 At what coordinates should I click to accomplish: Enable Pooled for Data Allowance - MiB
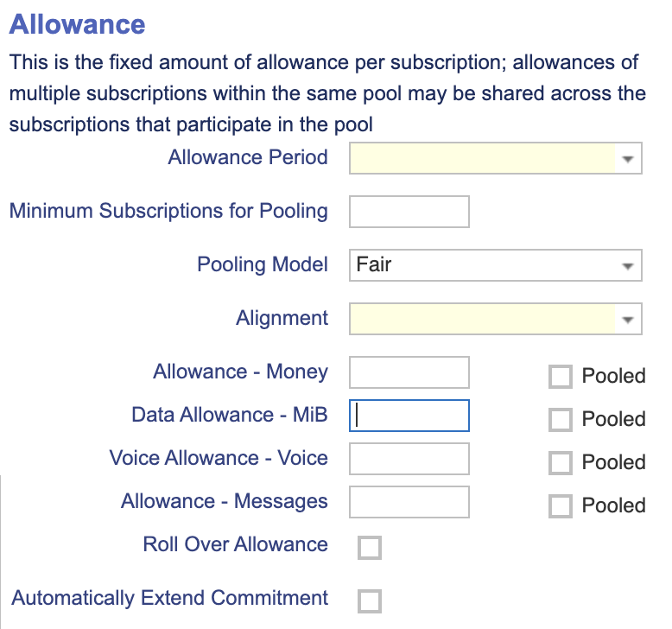561,420
